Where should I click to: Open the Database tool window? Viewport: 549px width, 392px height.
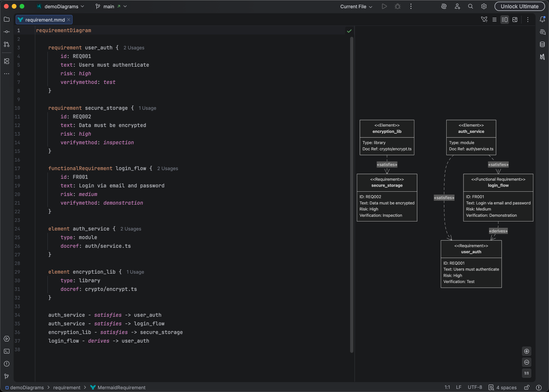(x=543, y=44)
